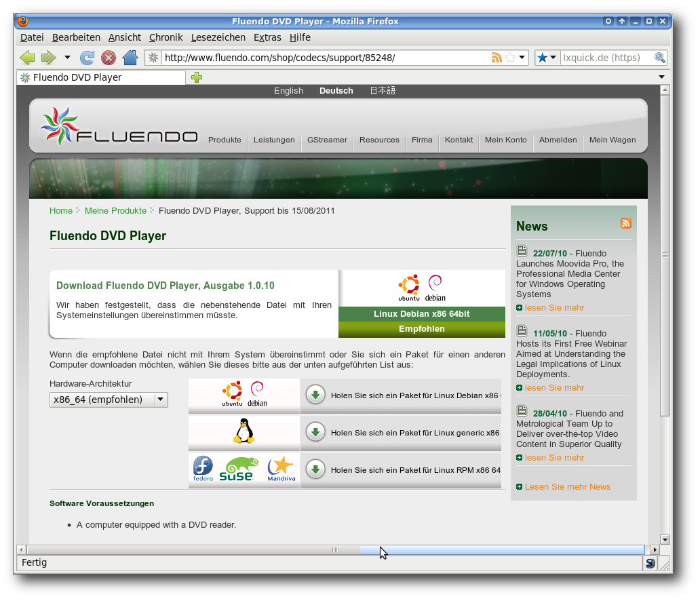Open the Hilfe menu
This screenshot has width=700, height=601.
[300, 37]
